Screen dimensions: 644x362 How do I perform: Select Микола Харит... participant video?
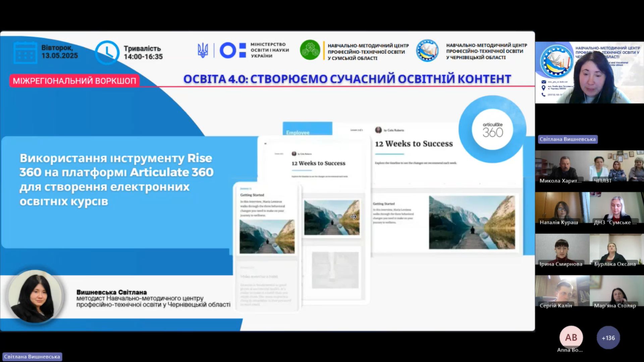[562, 166]
